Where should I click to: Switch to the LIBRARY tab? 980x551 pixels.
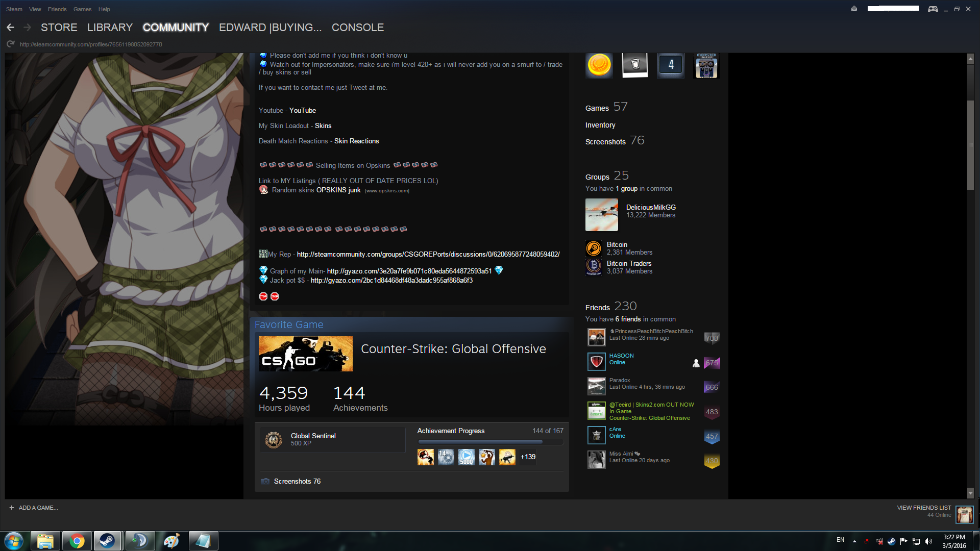110,28
